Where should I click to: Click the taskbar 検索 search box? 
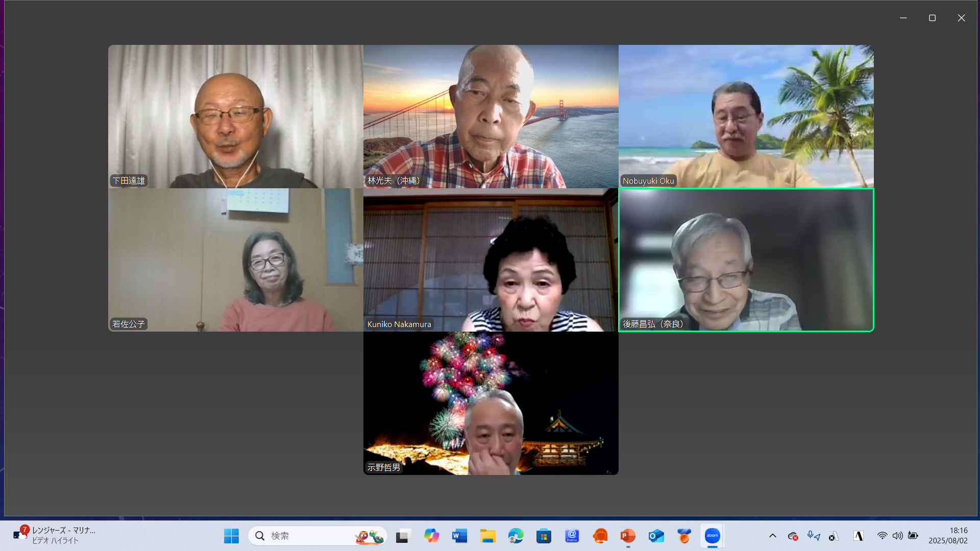tap(317, 536)
